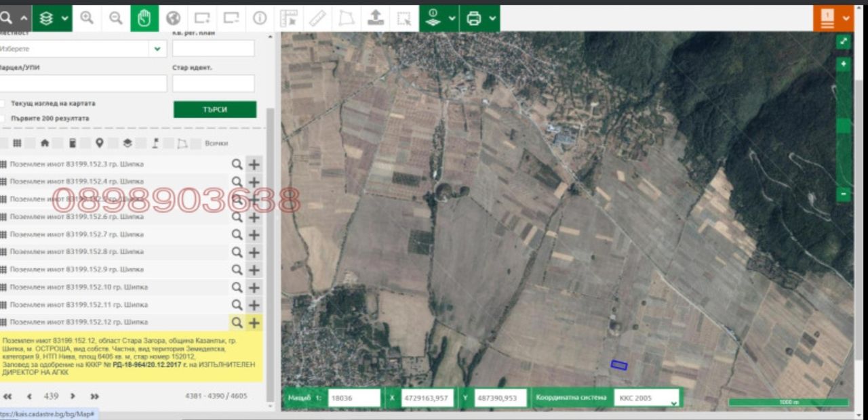The image size is (868, 420).
Task: Add parcel 83199.152.11 with plus icon
Action: pyautogui.click(x=254, y=305)
